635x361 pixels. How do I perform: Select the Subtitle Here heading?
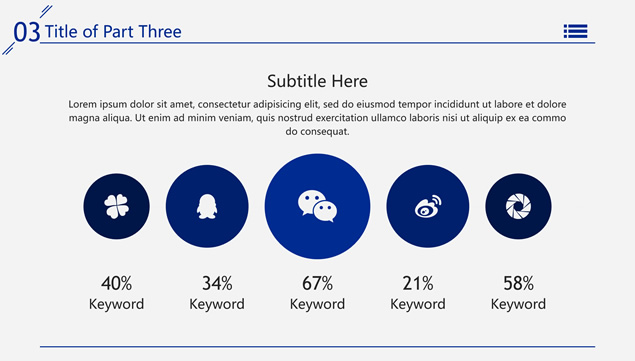pyautogui.click(x=318, y=81)
